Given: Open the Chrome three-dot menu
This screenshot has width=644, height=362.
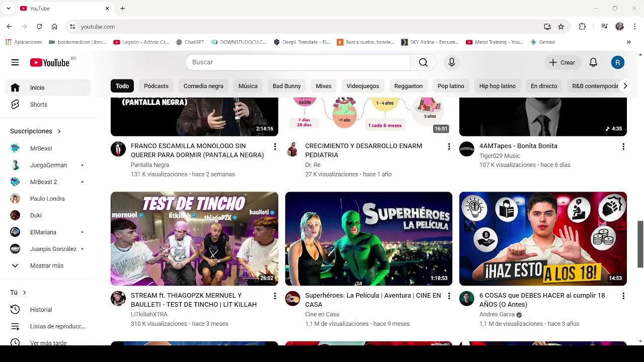Looking at the screenshot, I should coord(635,27).
